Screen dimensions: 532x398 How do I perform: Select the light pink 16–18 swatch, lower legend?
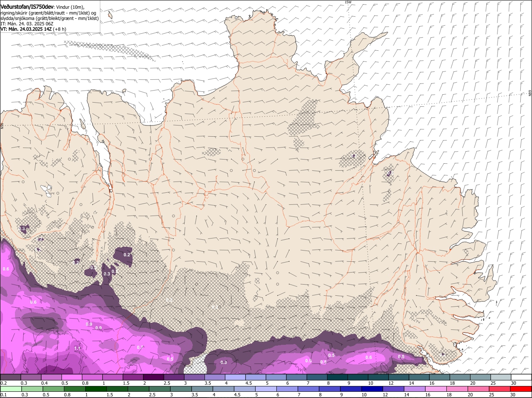(435, 389)
